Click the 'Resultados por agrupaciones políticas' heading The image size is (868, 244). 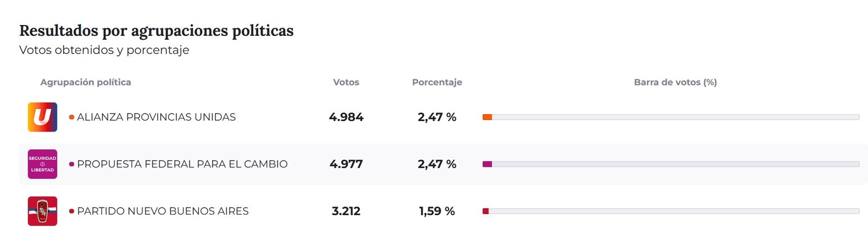[x=156, y=30]
